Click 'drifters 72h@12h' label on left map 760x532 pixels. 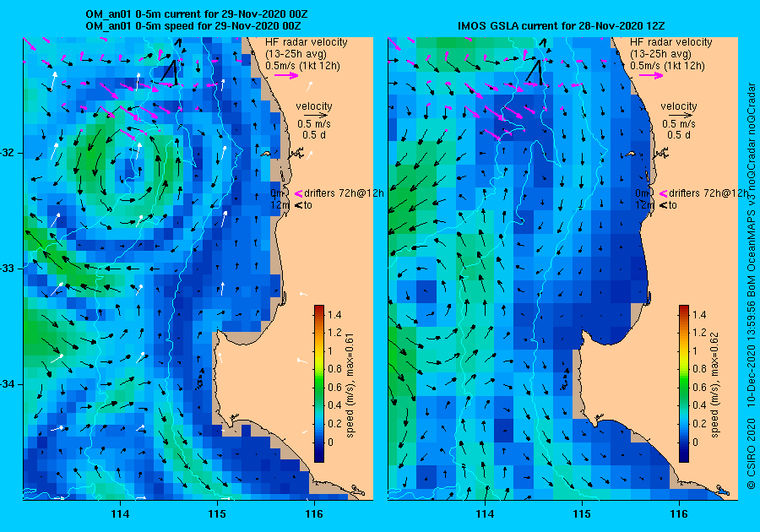coord(345,193)
